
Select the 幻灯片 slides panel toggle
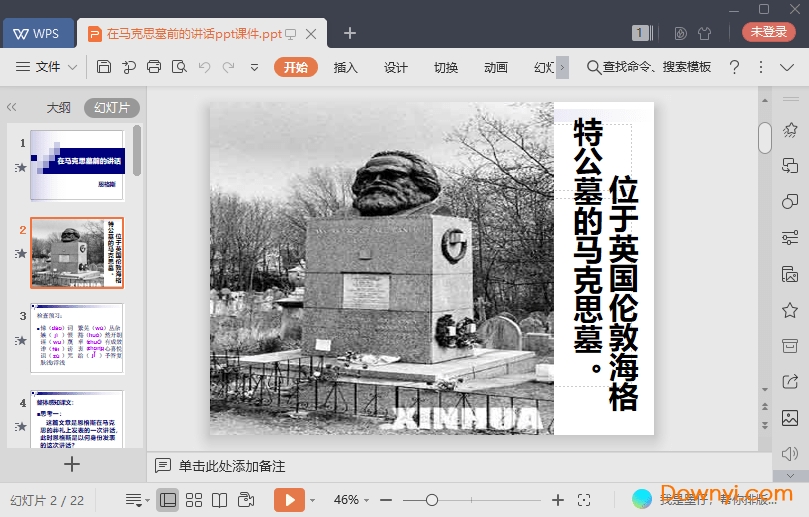coord(112,108)
